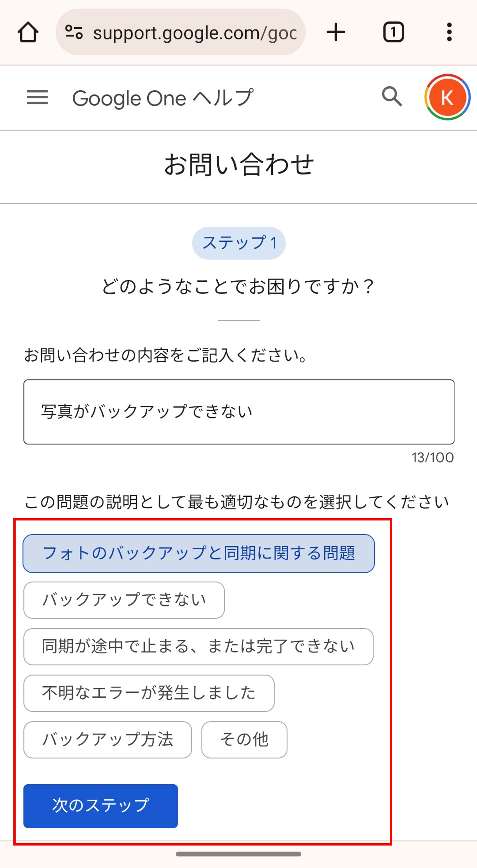Click the site security info icon in address bar

click(74, 32)
